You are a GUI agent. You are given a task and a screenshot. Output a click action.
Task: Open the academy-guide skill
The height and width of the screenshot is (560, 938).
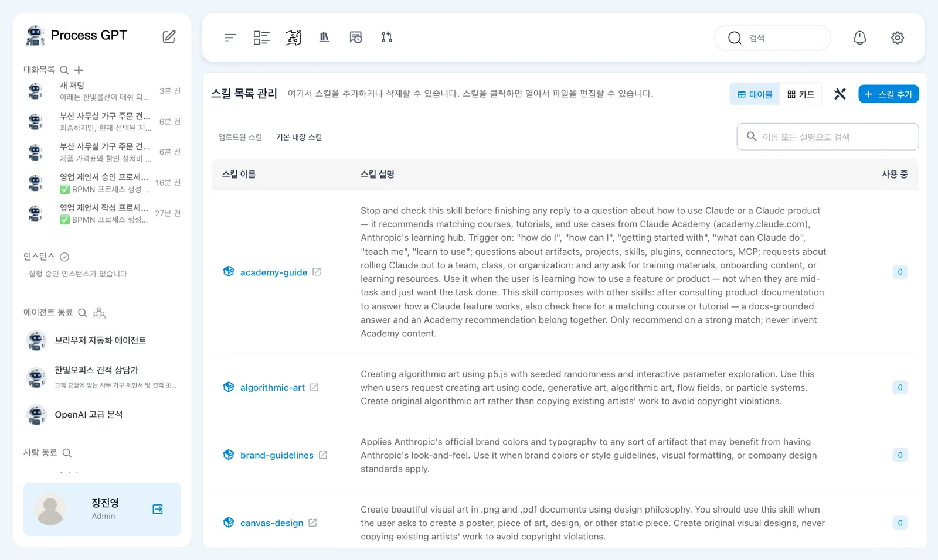[x=274, y=272]
